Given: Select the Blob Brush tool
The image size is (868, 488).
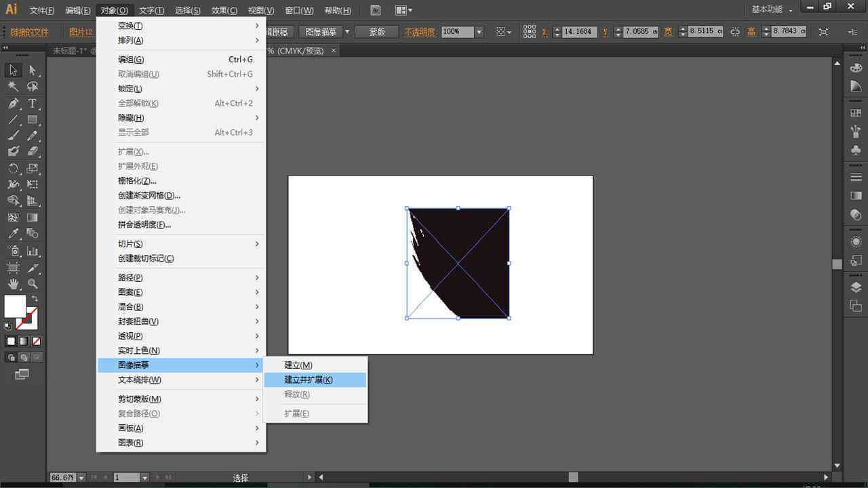Looking at the screenshot, I should (x=13, y=152).
